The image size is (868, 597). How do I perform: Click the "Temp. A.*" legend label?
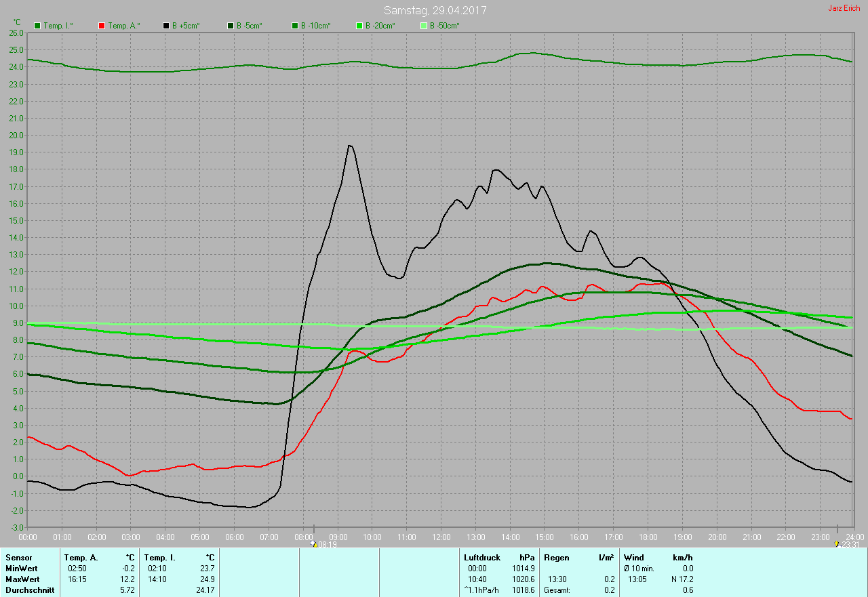pos(123,26)
